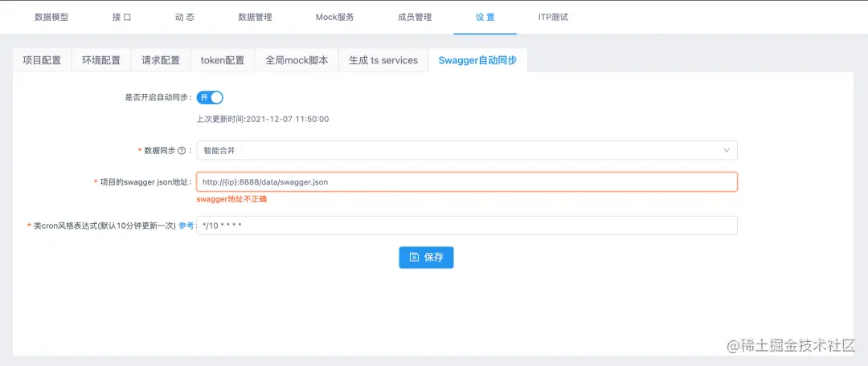Screen dimensions: 868x366
Task: Open the ITP测试 navigation tab
Action: (x=553, y=17)
